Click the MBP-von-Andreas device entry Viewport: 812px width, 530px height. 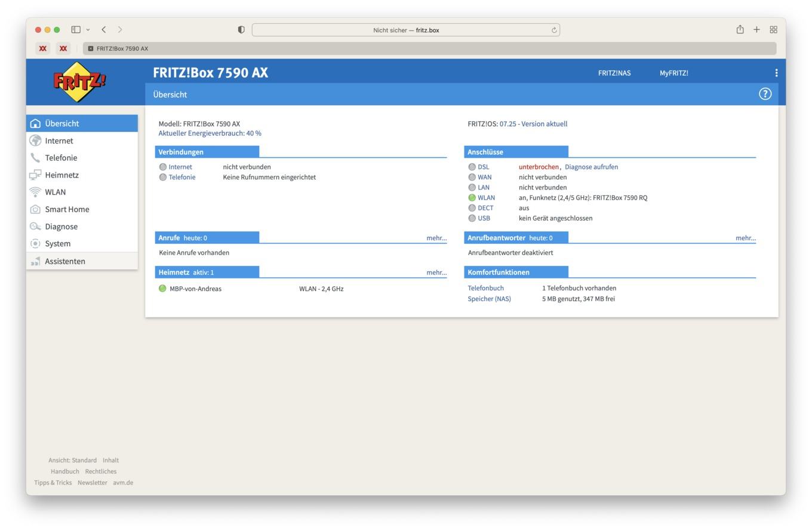[195, 289]
